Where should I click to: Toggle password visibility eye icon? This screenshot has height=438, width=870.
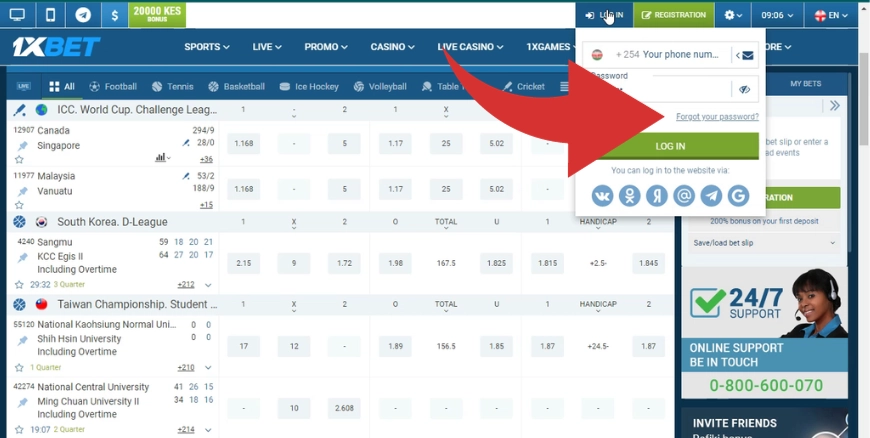pyautogui.click(x=745, y=89)
